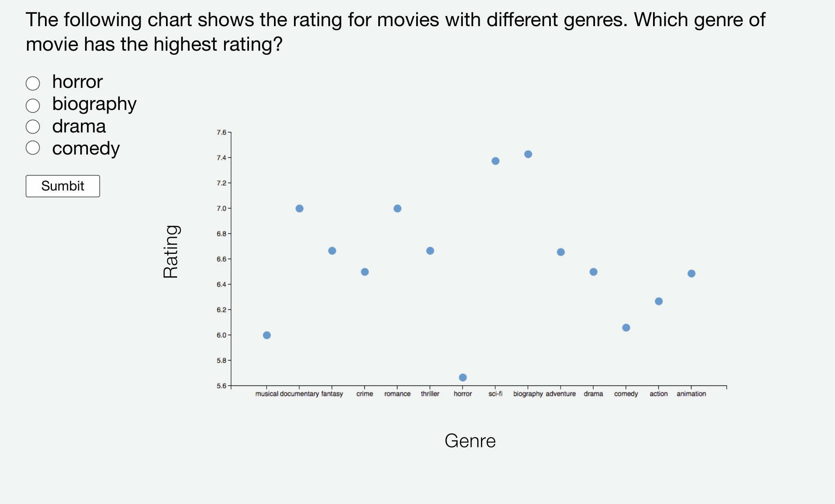Click the documentary data point
Viewport: 835px width, 504px height.
(x=299, y=208)
